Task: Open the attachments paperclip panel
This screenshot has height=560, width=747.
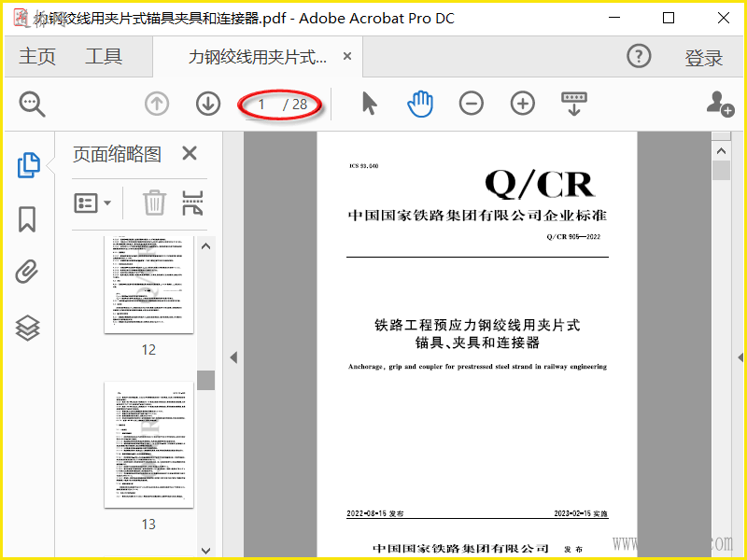Action: click(27, 272)
